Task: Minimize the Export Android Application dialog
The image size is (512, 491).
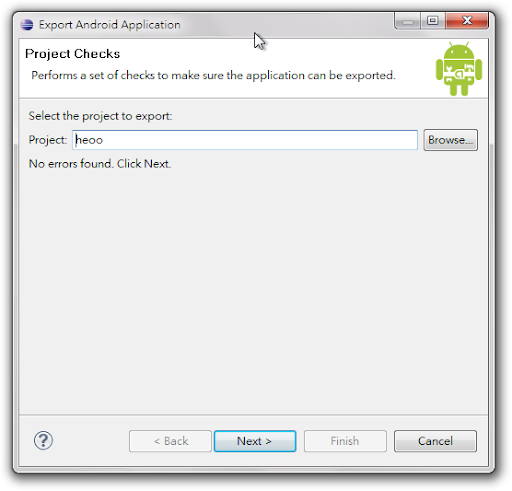Action: [407, 21]
